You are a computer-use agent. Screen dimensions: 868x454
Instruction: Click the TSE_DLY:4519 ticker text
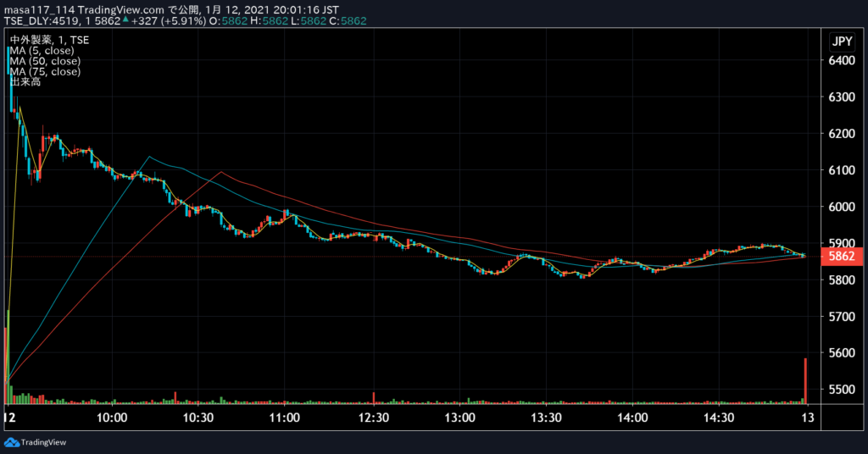click(x=42, y=21)
